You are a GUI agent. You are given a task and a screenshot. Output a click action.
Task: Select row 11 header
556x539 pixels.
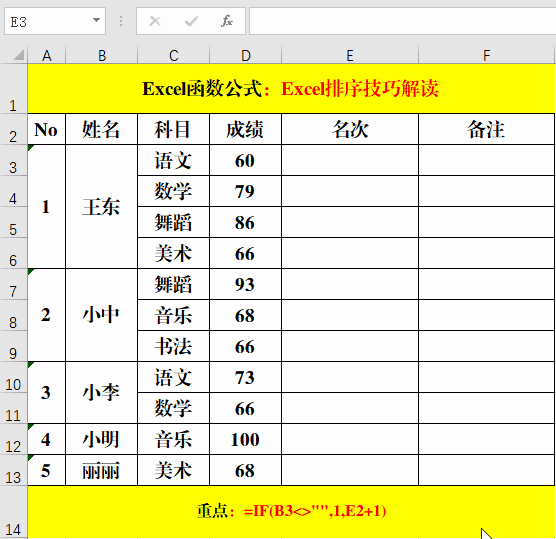click(13, 408)
